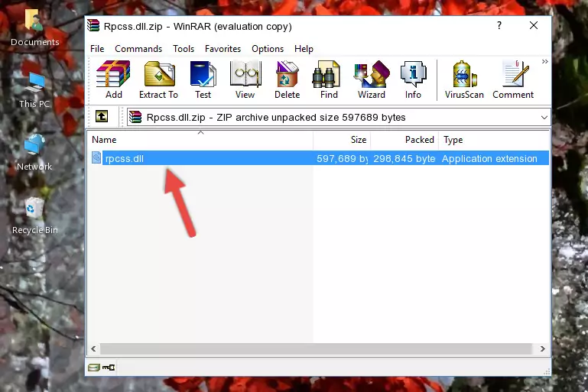Open the Favorites menu
The width and height of the screenshot is (588, 392).
(x=223, y=49)
